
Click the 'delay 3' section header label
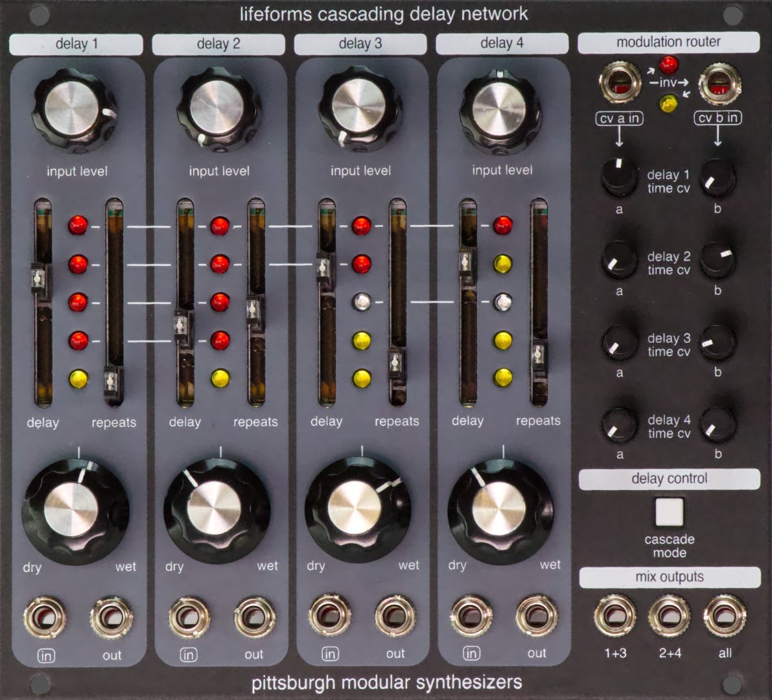360,43
